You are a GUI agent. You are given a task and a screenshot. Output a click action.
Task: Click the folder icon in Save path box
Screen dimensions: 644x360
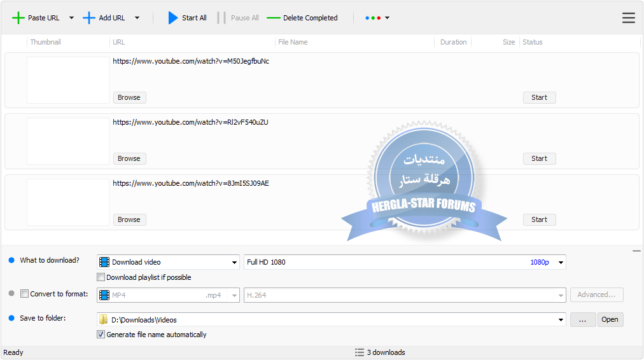pyautogui.click(x=103, y=320)
